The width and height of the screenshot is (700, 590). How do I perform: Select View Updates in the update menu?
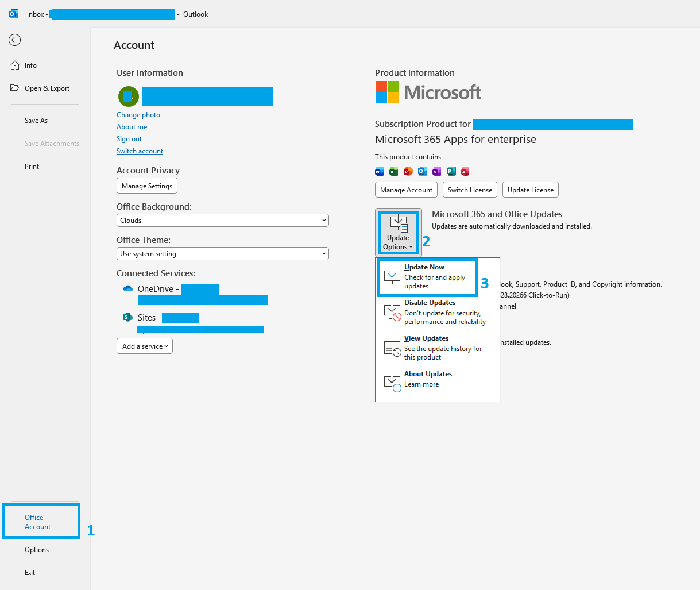click(438, 348)
